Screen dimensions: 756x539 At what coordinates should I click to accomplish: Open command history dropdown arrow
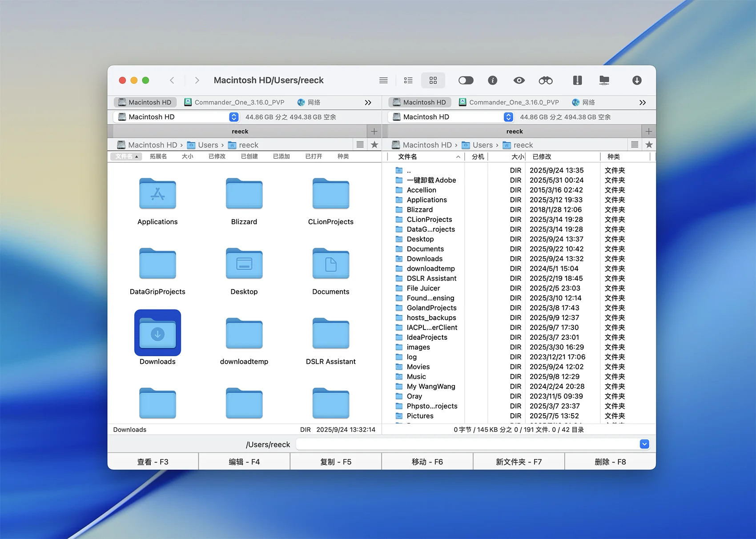click(x=644, y=444)
